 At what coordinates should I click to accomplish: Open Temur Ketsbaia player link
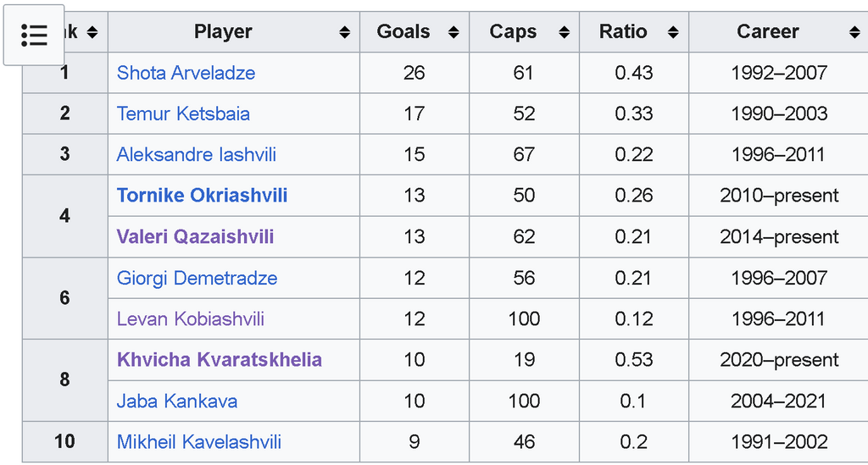tap(183, 113)
